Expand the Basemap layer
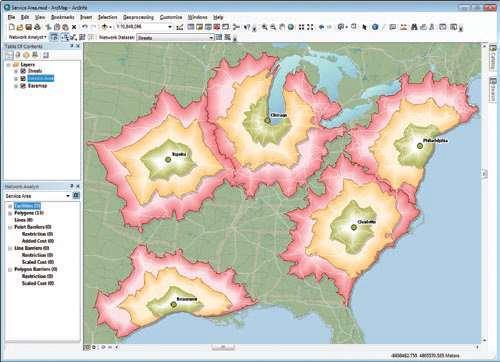The height and width of the screenshot is (362, 500). pos(16,86)
